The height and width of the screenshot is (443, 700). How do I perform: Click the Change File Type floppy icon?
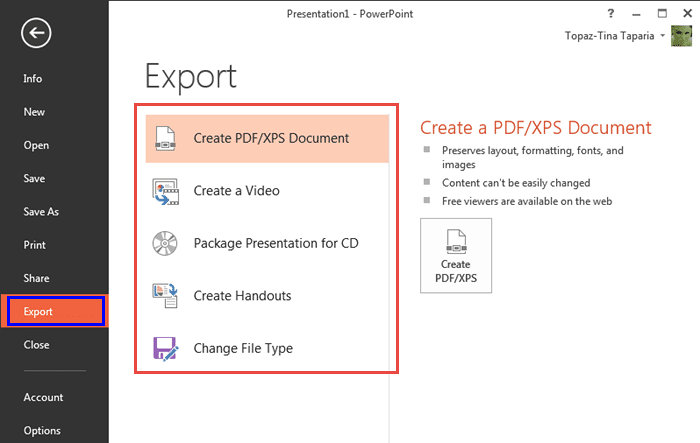[x=166, y=348]
